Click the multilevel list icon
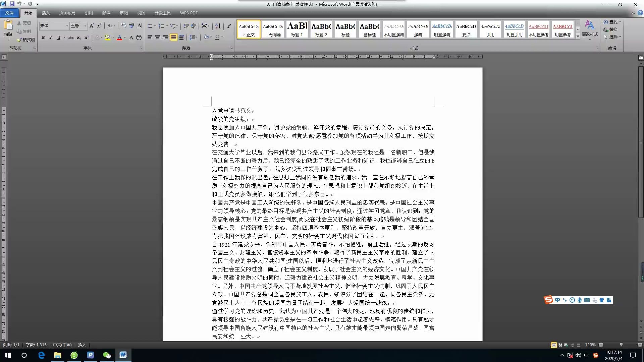This screenshot has height=362, width=644. click(173, 26)
